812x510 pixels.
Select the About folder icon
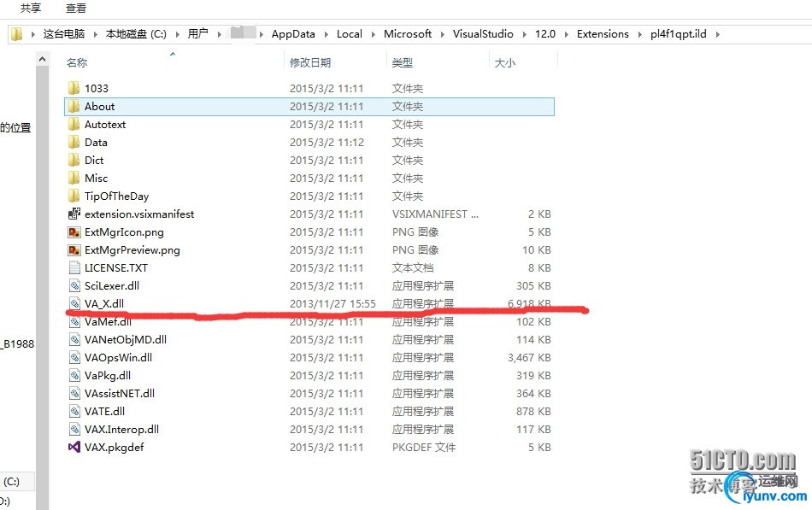[74, 106]
